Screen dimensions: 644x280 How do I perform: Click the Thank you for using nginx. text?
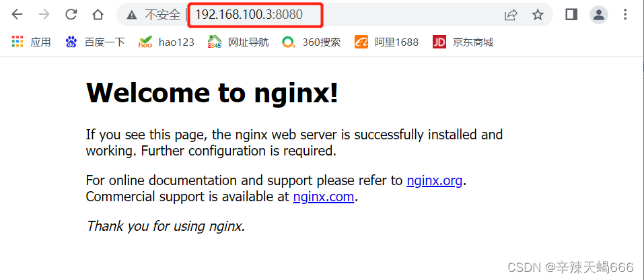[166, 225]
